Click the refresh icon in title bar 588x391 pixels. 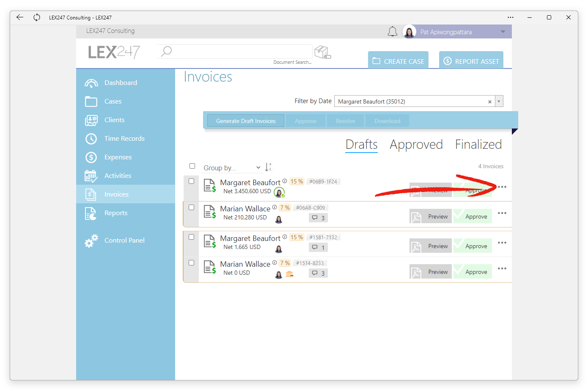point(37,17)
